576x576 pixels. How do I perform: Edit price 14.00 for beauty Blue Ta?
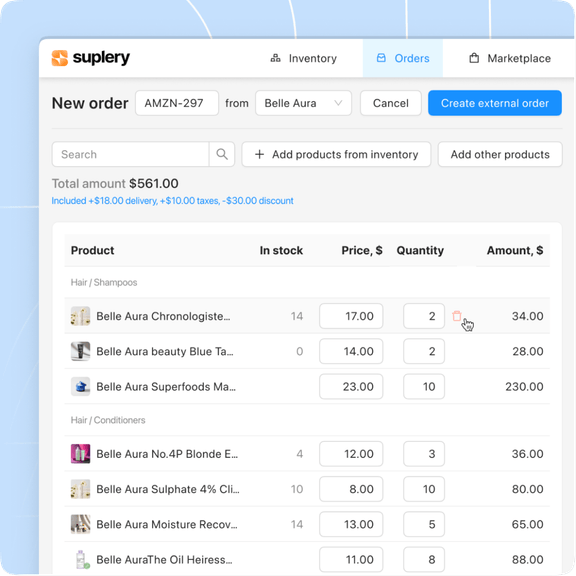[351, 351]
